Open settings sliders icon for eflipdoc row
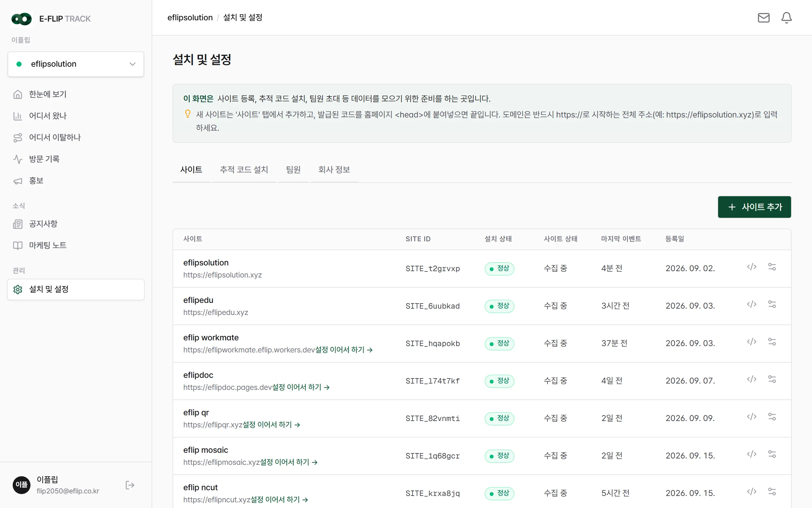The height and width of the screenshot is (508, 812). tap(772, 379)
